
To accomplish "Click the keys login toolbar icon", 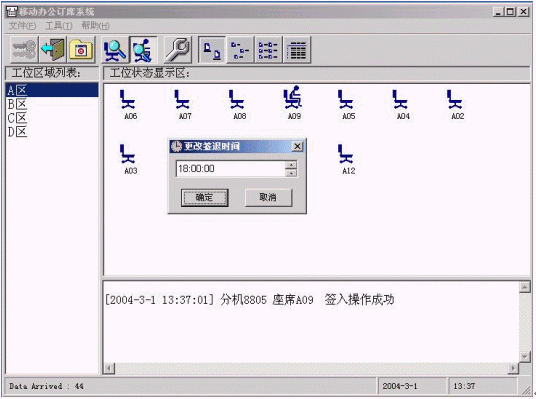I will [24, 50].
